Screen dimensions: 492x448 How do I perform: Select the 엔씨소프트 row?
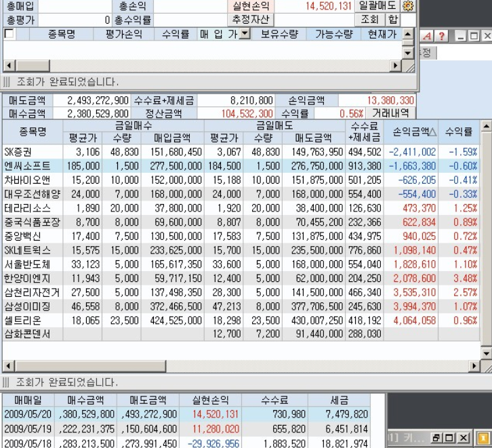tap(241, 166)
